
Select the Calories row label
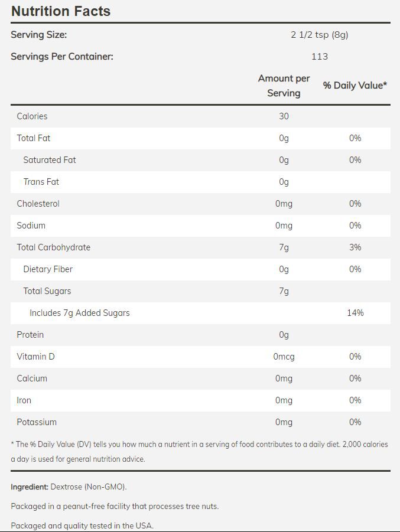[32, 116]
